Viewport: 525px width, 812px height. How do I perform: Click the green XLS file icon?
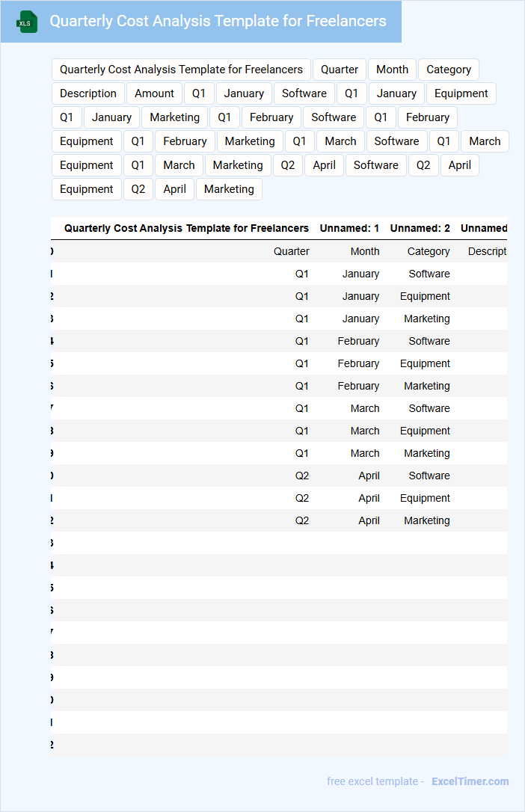point(27,22)
